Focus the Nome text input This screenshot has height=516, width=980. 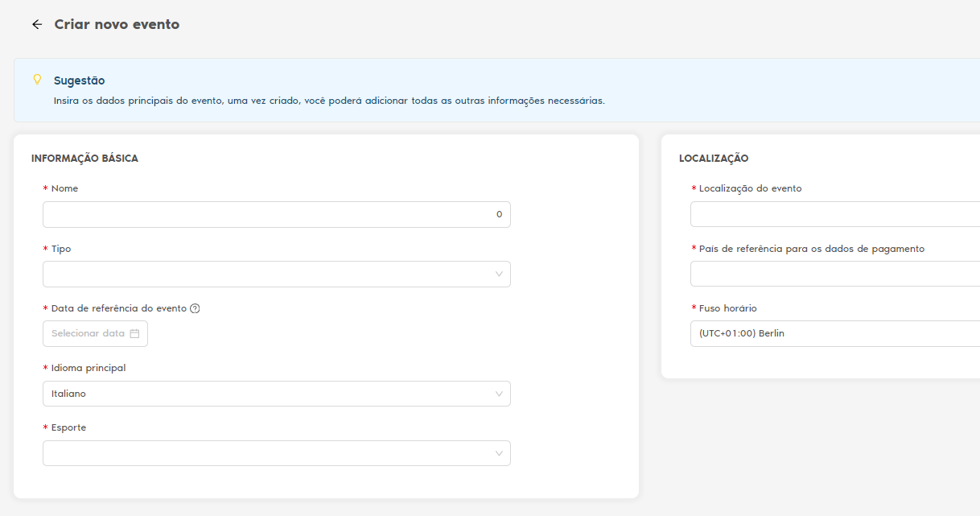[266, 214]
